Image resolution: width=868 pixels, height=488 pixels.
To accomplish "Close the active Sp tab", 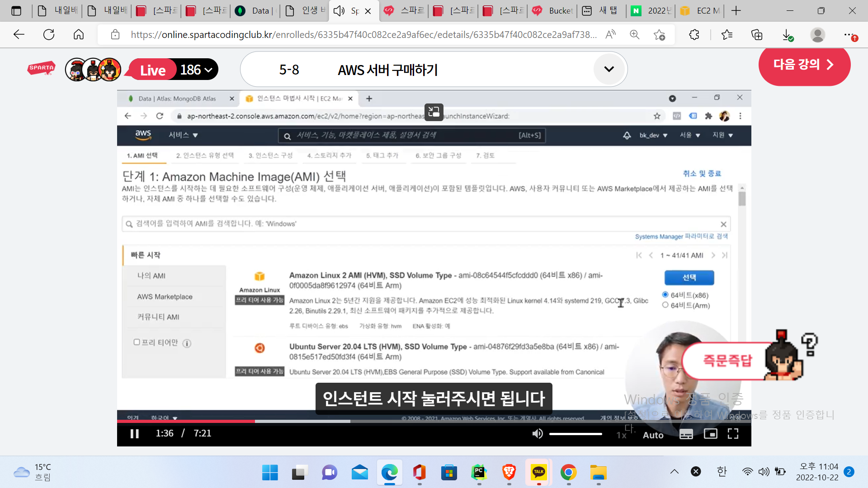I will (368, 11).
